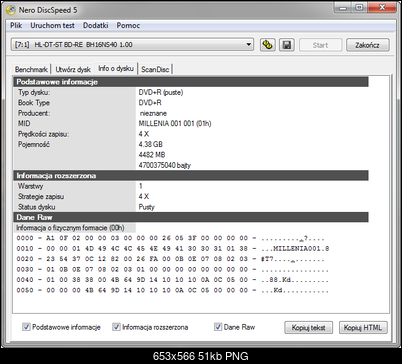Click the Producent value nieznane
402x364 pixels.
[x=153, y=113]
